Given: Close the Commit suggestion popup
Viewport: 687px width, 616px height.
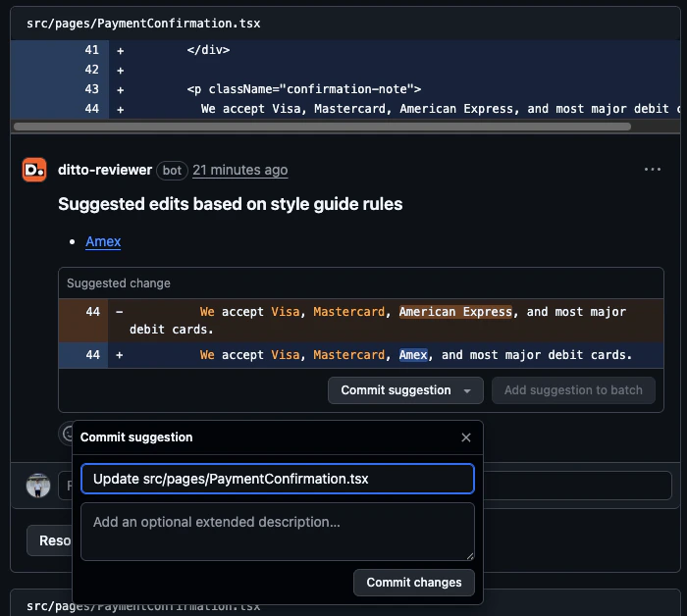Looking at the screenshot, I should tap(466, 437).
